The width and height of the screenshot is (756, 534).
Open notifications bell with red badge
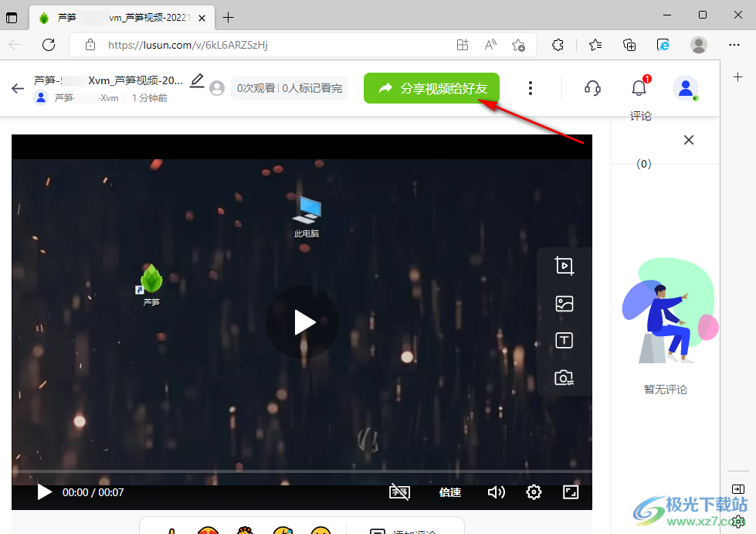pyautogui.click(x=640, y=87)
